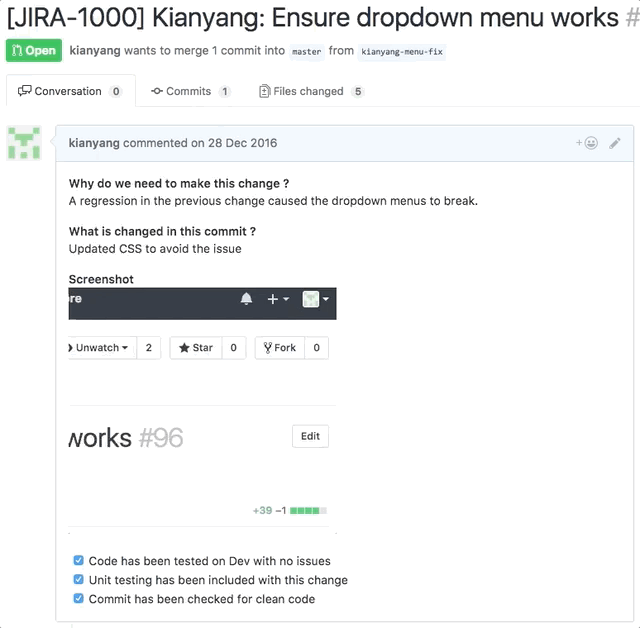Click the #96 pull request number
Image resolution: width=640 pixels, height=628 pixels.
tap(161, 438)
